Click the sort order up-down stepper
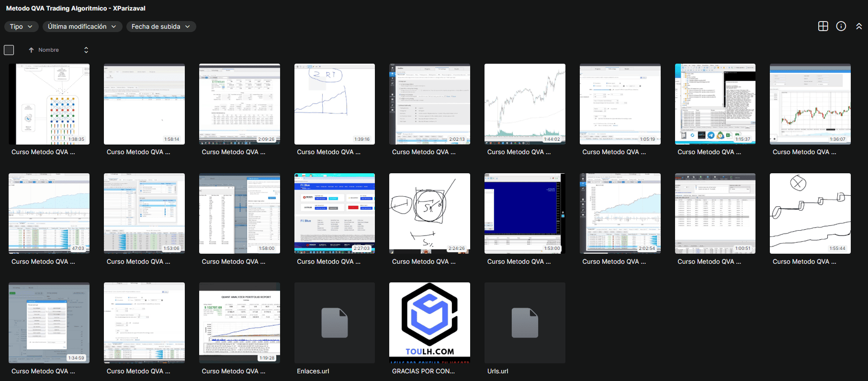868x381 pixels. pyautogui.click(x=86, y=50)
